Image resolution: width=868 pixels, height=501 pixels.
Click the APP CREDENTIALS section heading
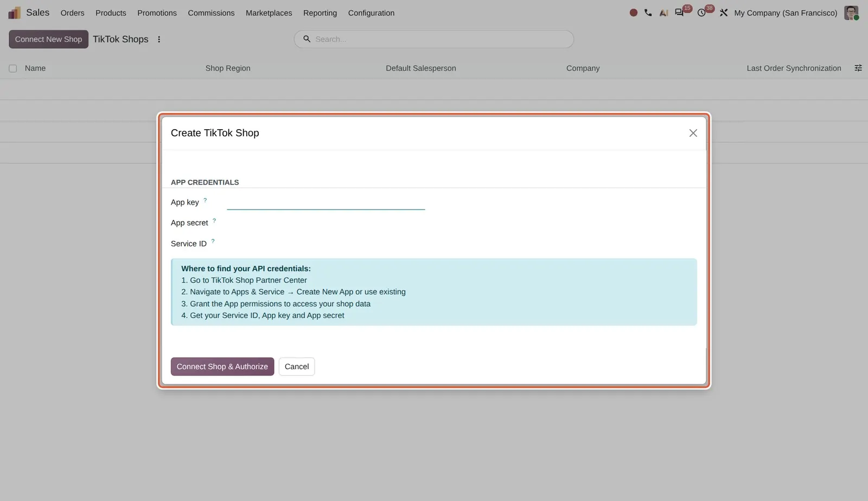(x=205, y=182)
